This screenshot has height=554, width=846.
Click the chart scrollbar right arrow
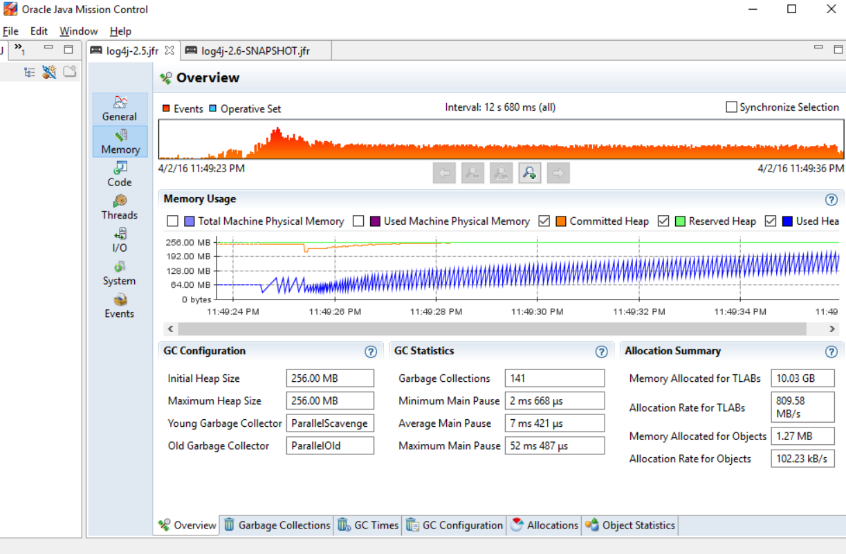[832, 329]
